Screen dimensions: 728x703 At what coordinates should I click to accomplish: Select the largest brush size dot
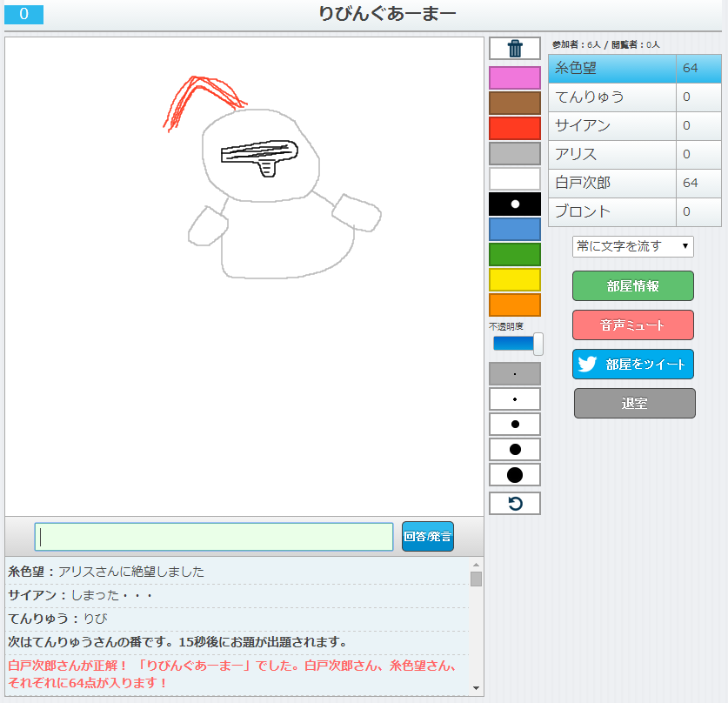coord(514,474)
